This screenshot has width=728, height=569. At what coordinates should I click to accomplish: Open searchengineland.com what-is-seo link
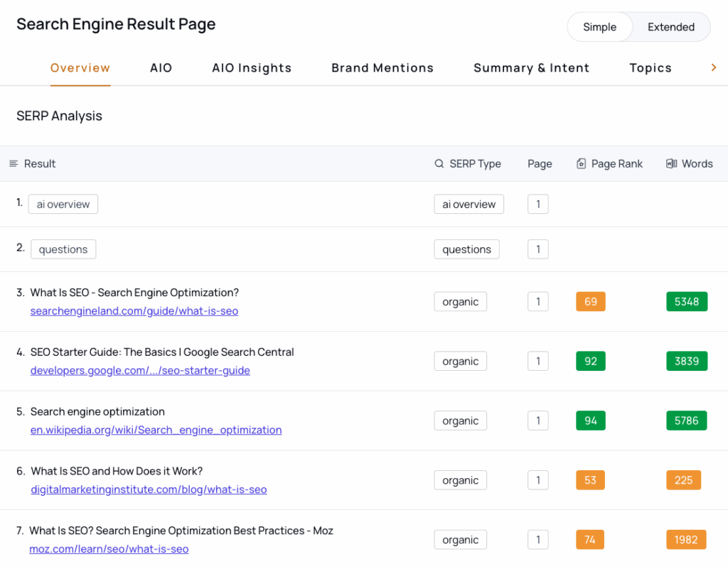click(134, 311)
